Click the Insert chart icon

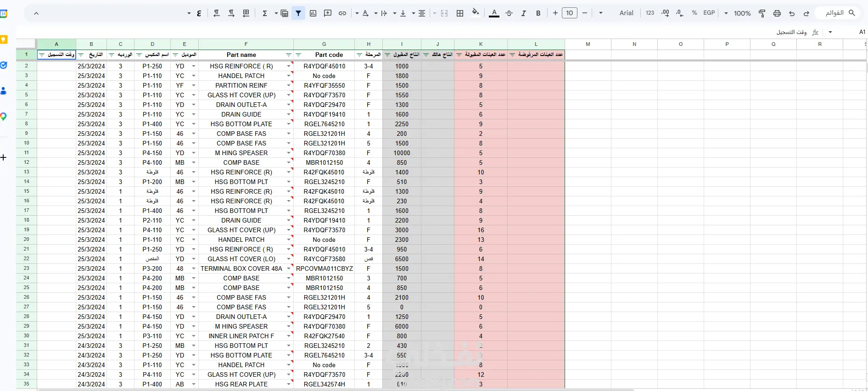tap(313, 13)
